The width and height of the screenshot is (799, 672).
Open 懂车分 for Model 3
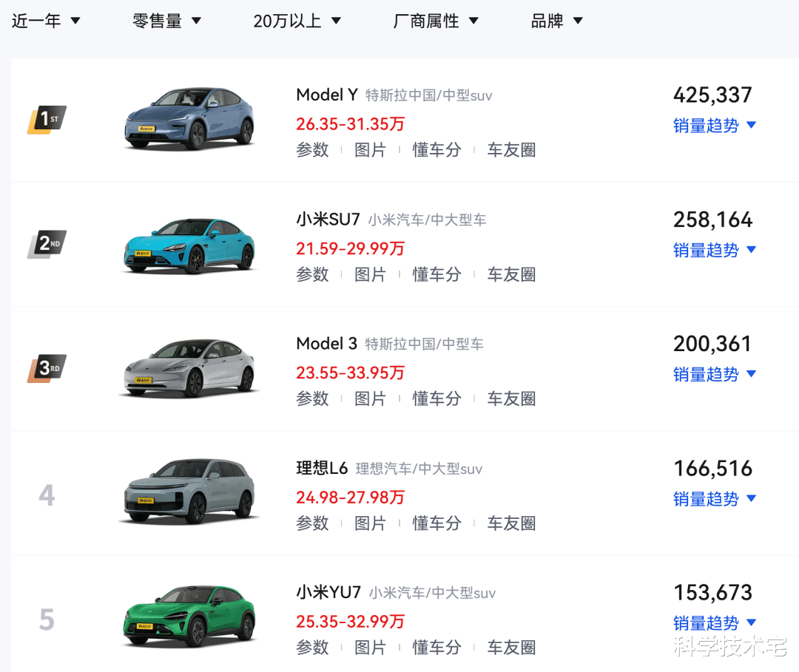(436, 398)
